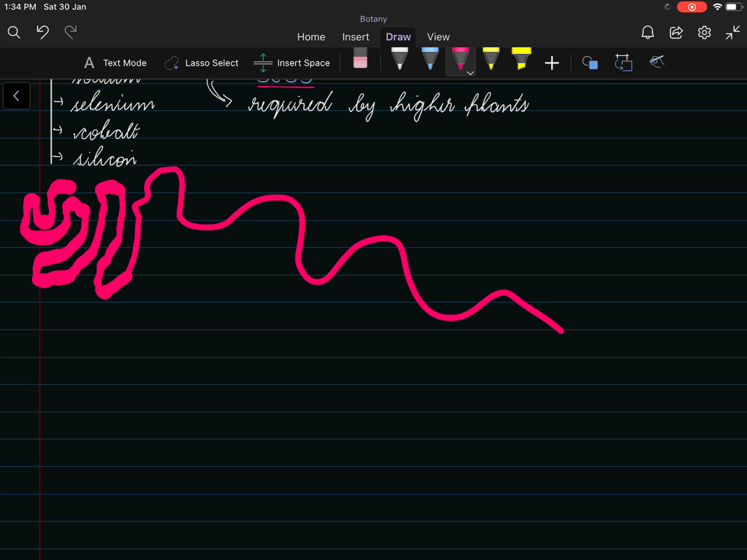Tap the battery status icon
747x560 pixels.
[734, 7]
